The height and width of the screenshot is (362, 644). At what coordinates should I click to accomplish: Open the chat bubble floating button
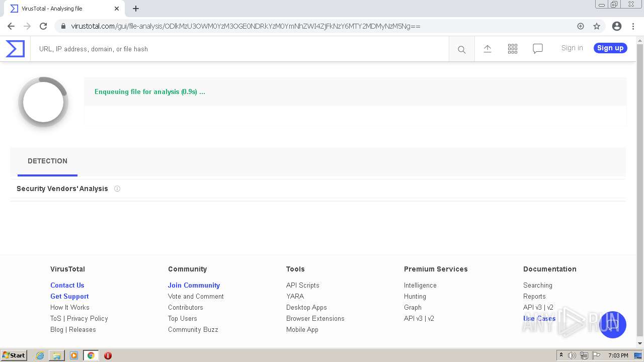613,325
